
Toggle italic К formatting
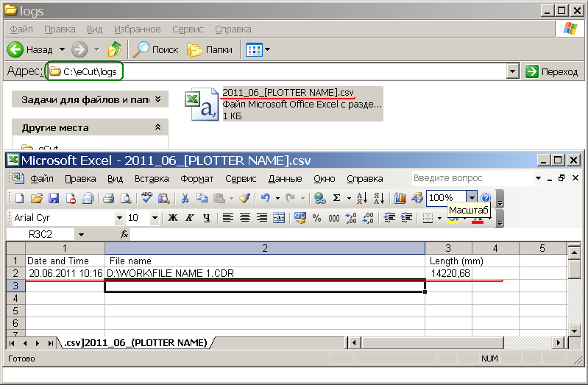pyautogui.click(x=190, y=218)
